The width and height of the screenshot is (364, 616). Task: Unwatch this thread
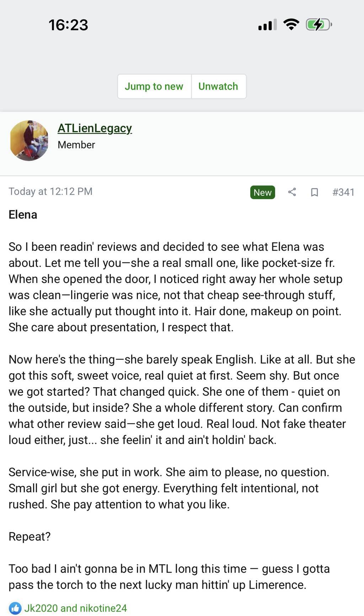click(x=218, y=86)
